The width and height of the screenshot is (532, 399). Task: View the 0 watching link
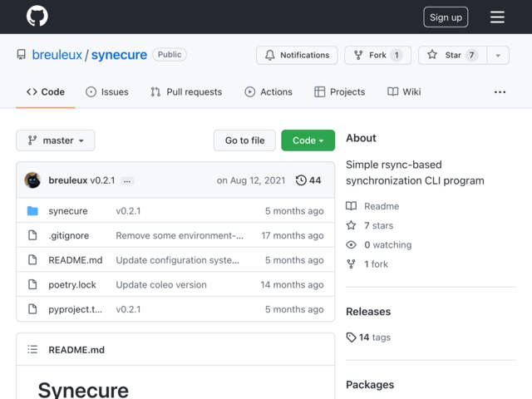(x=388, y=244)
